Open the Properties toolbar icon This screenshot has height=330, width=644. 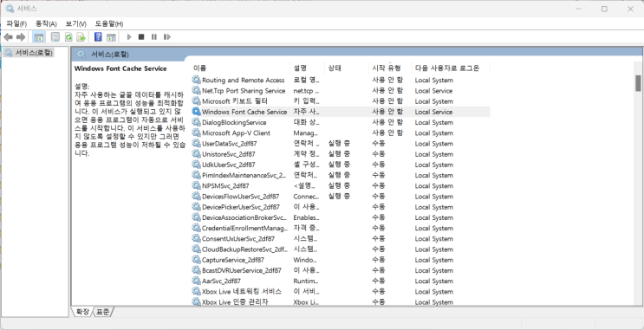55,37
